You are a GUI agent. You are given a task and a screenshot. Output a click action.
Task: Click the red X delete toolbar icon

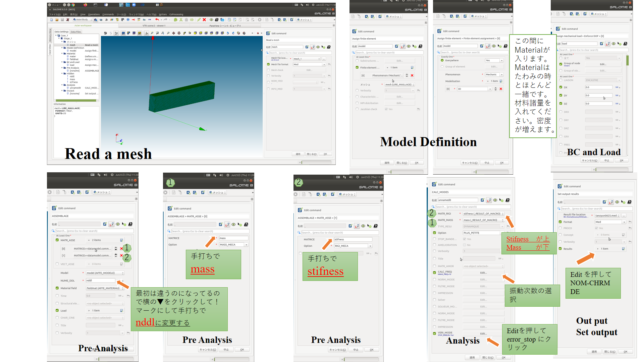(x=204, y=20)
